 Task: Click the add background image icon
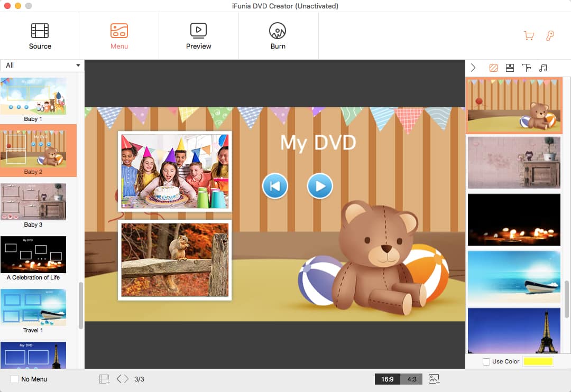pos(434,379)
